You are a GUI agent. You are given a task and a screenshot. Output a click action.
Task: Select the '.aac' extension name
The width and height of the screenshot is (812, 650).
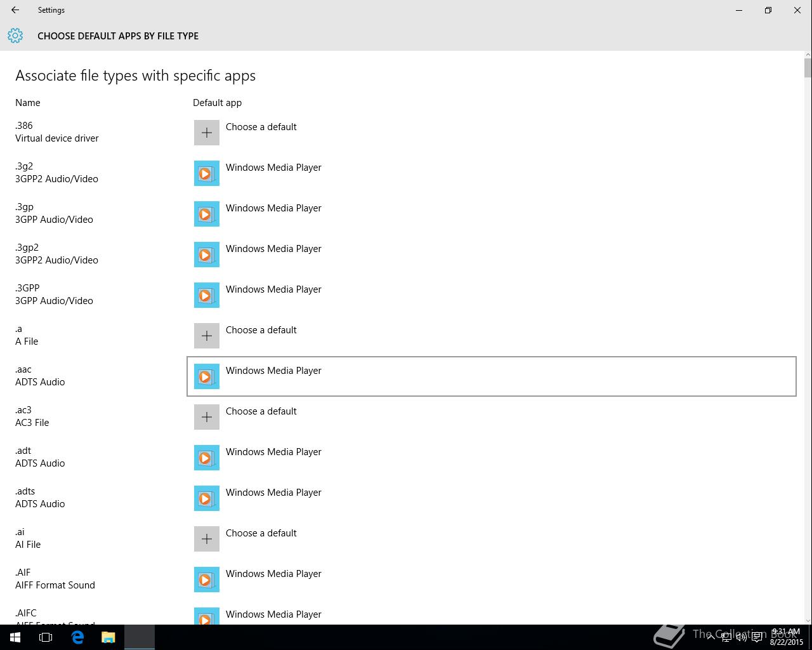[x=23, y=369]
